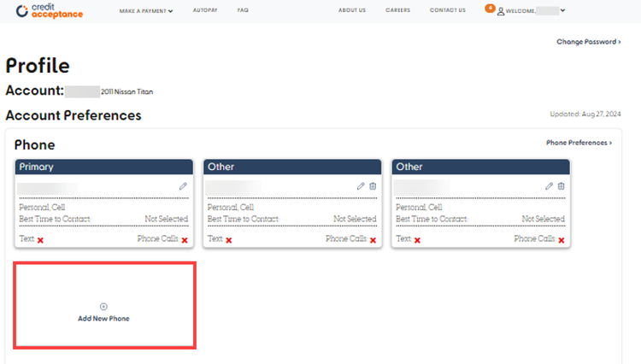Image resolution: width=641 pixels, height=364 pixels.
Task: Toggle Phone Calls on Primary phone
Action: tap(184, 241)
